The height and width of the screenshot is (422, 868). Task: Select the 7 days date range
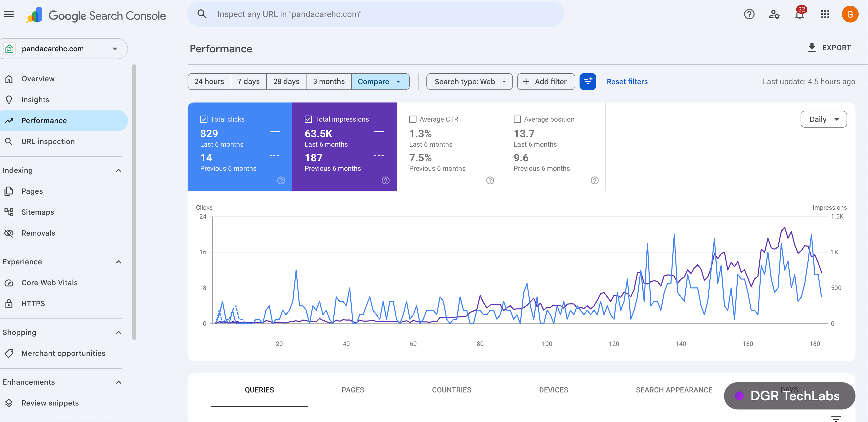point(249,82)
